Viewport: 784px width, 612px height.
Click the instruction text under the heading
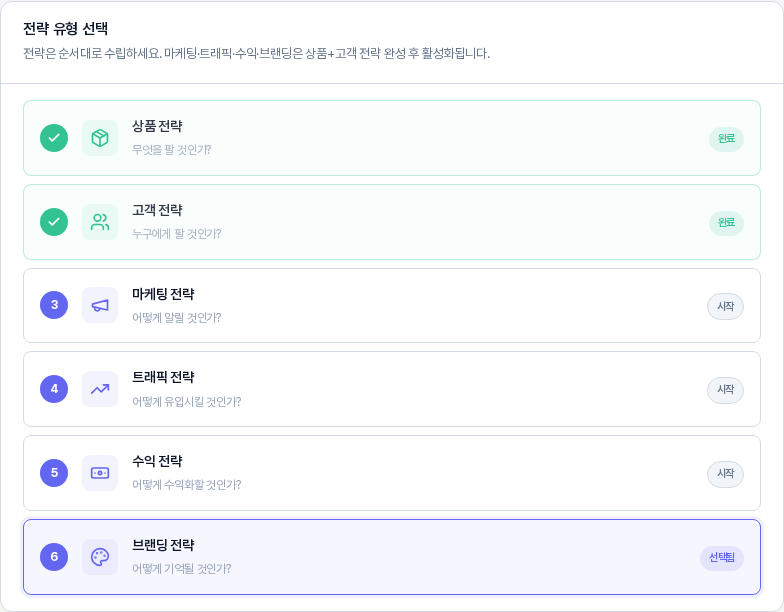(256, 54)
